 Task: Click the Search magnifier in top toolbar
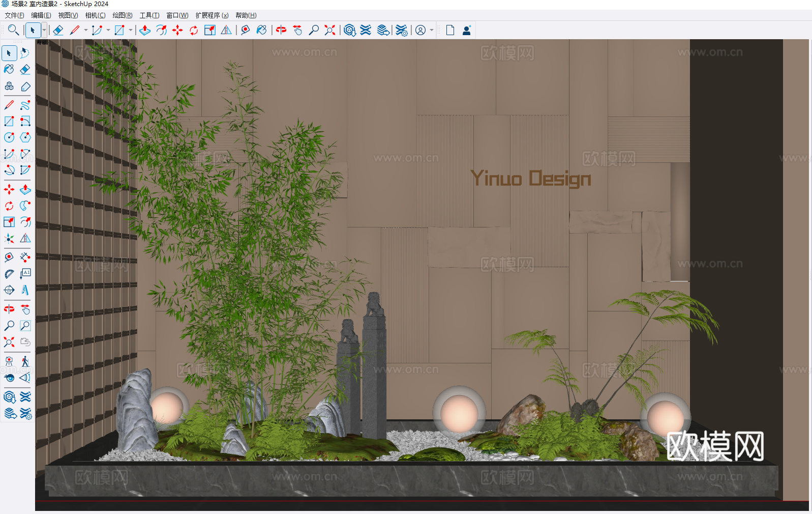pyautogui.click(x=14, y=31)
